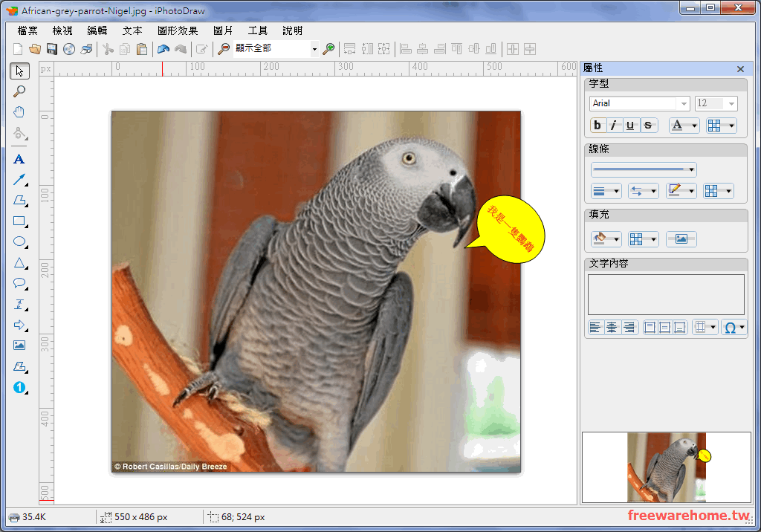Select the numbered marker tool
The height and width of the screenshot is (532, 761).
tap(19, 387)
